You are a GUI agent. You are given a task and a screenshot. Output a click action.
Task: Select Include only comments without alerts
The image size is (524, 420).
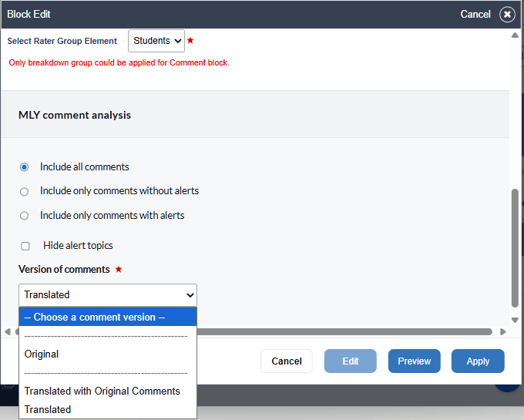pos(24,191)
